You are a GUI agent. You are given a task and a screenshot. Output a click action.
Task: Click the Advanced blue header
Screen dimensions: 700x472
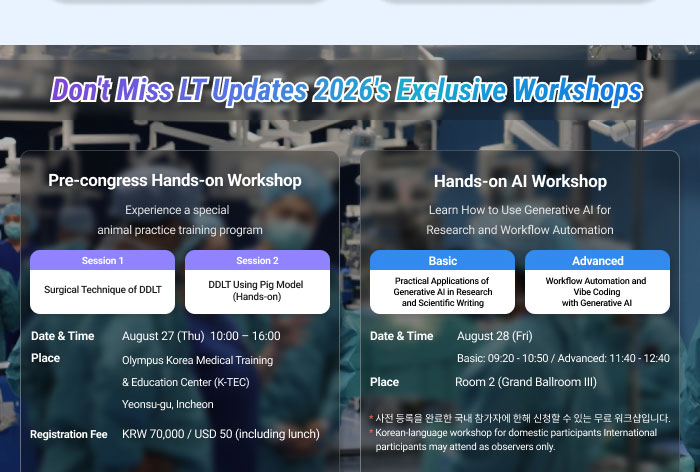click(x=597, y=260)
